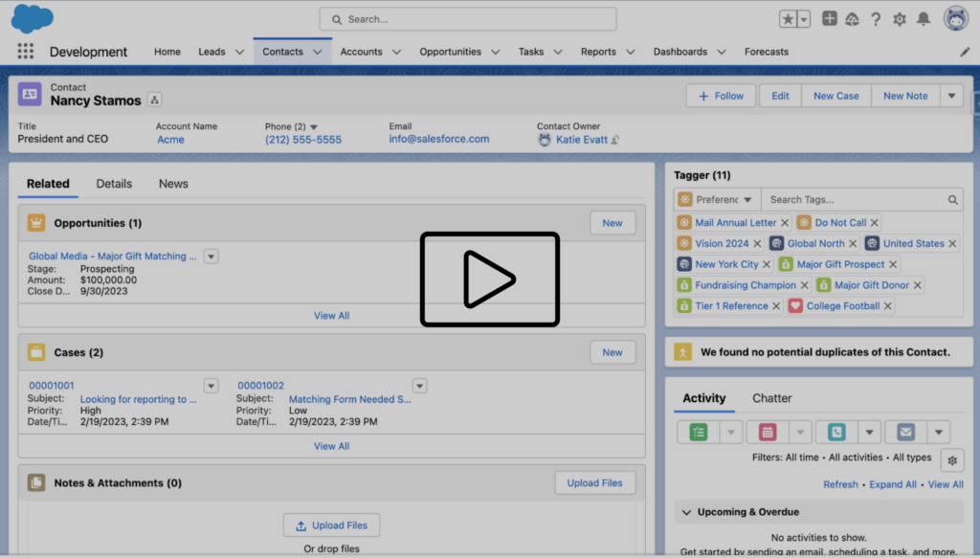Image resolution: width=980 pixels, height=558 pixels.
Task: Remove the Tier 1 Reference tag
Action: [775, 306]
